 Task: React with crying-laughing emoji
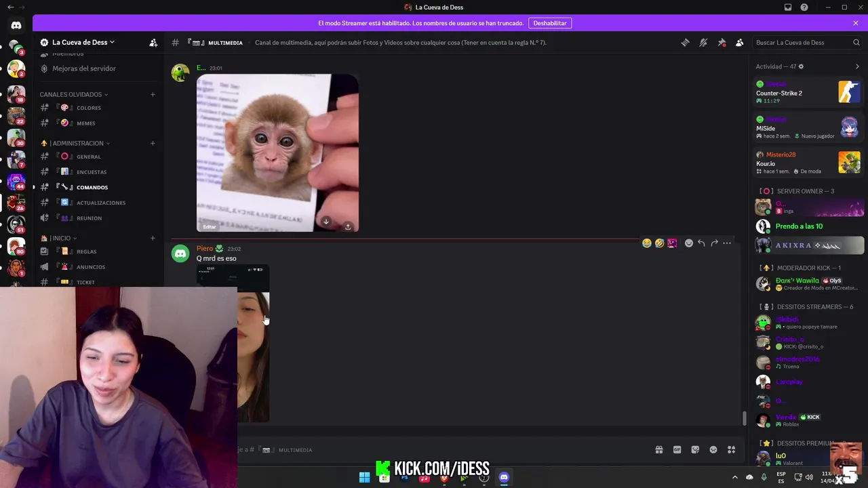(x=647, y=243)
